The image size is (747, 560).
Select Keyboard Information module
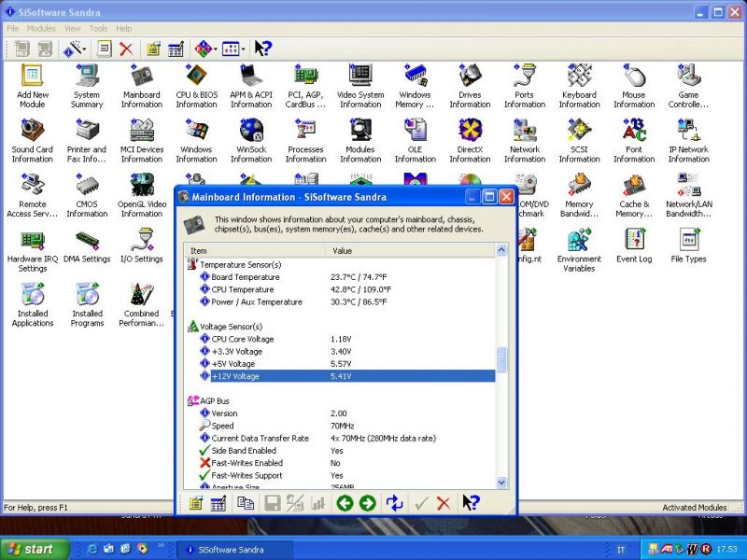tap(579, 87)
